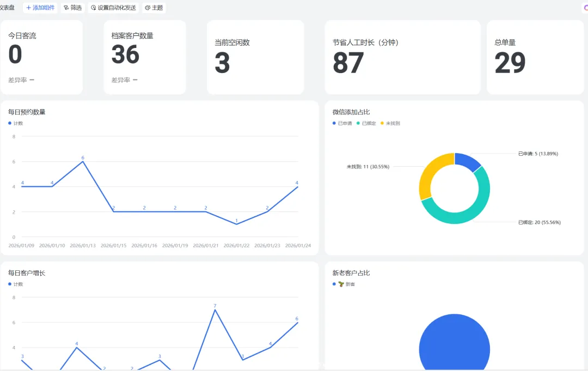This screenshot has width=588, height=371.
Task: Click the 2026/01/09 axis label
Action: point(21,245)
